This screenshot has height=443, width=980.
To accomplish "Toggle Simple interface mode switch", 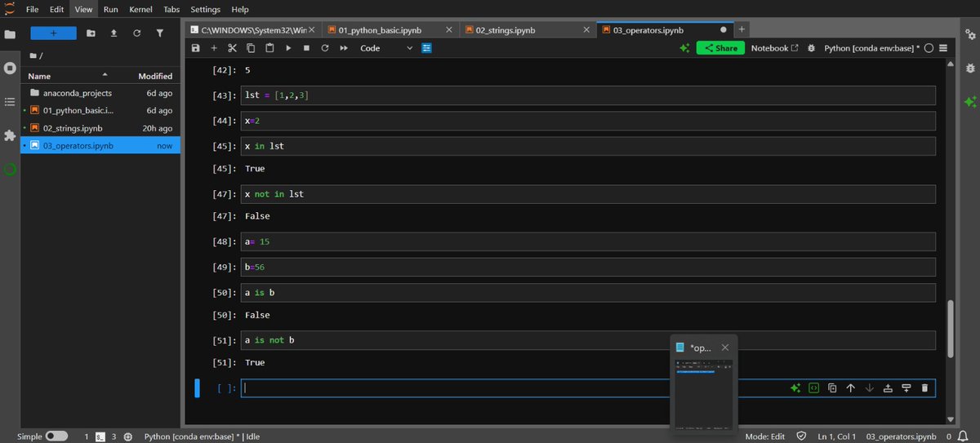I will pyautogui.click(x=56, y=436).
